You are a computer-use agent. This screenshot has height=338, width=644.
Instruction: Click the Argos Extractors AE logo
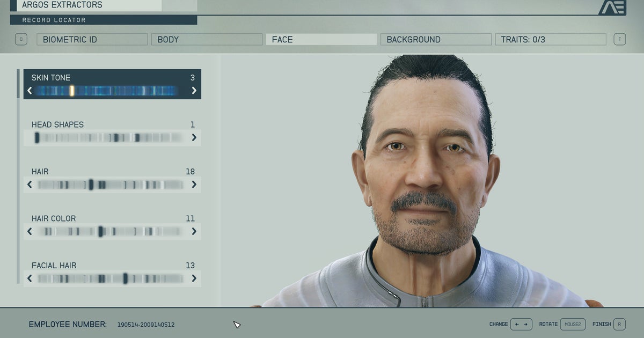(x=612, y=8)
